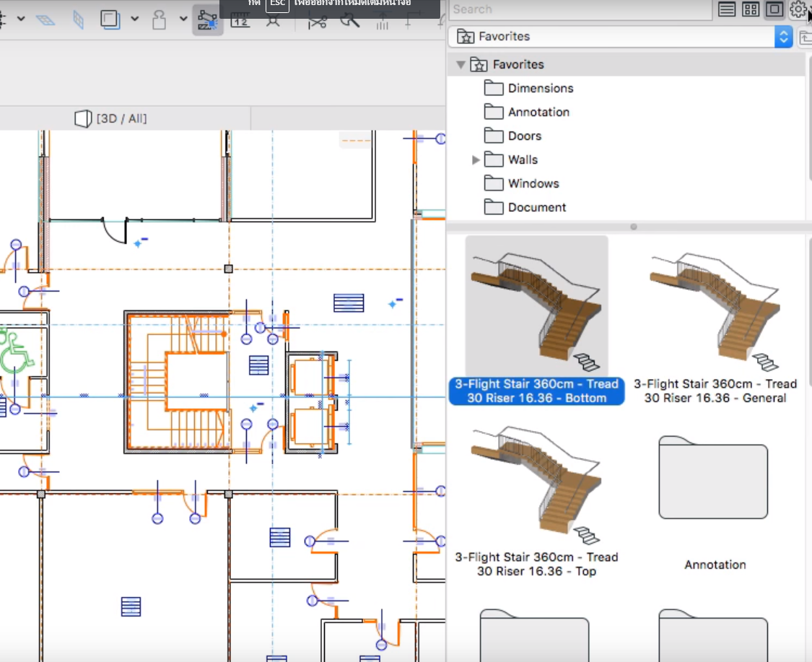Click the Trace overlapping squares icon
The height and width of the screenshot is (662, 812).
point(110,19)
